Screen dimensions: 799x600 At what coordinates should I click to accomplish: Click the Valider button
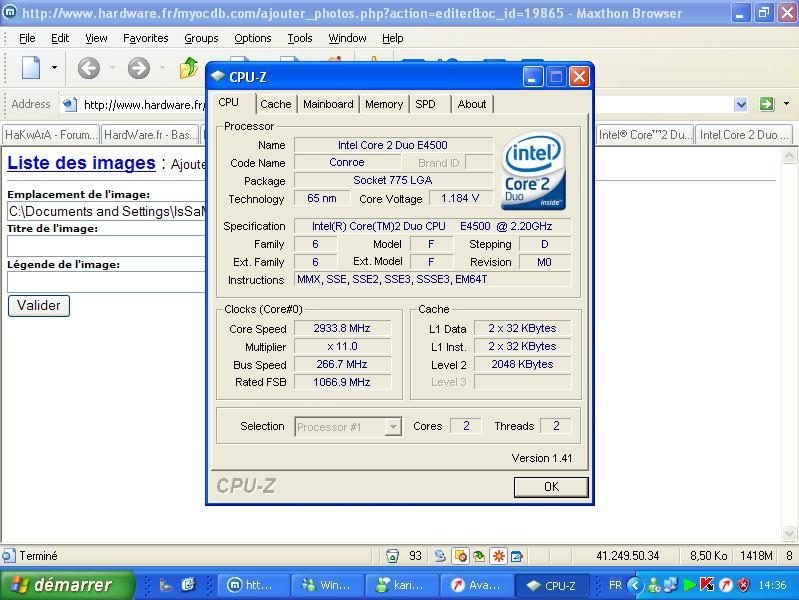click(39, 306)
